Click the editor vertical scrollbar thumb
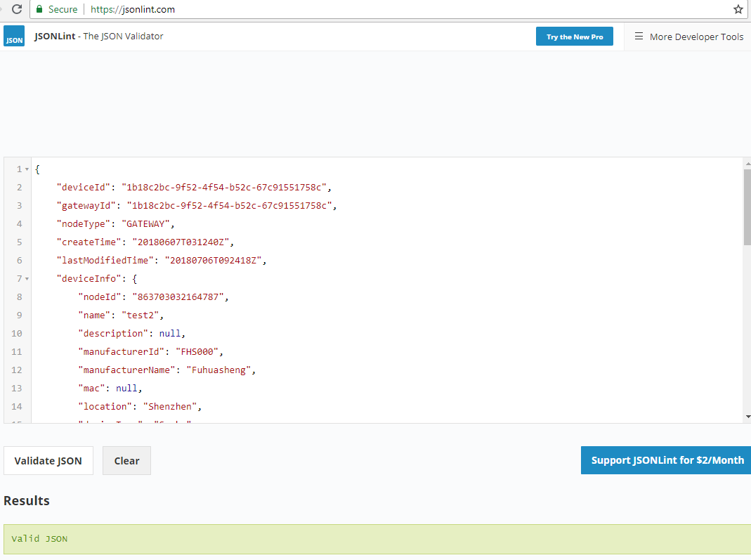Viewport: 751px width, 560px height. (x=747, y=207)
